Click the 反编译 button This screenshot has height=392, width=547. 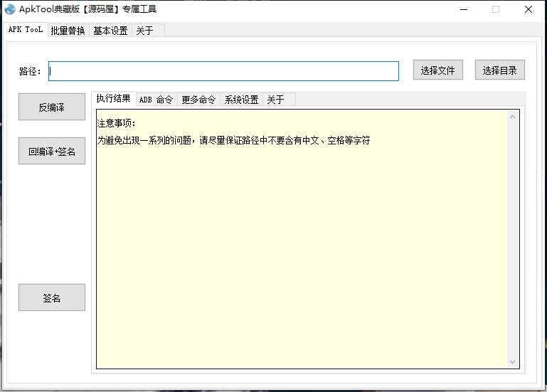52,107
